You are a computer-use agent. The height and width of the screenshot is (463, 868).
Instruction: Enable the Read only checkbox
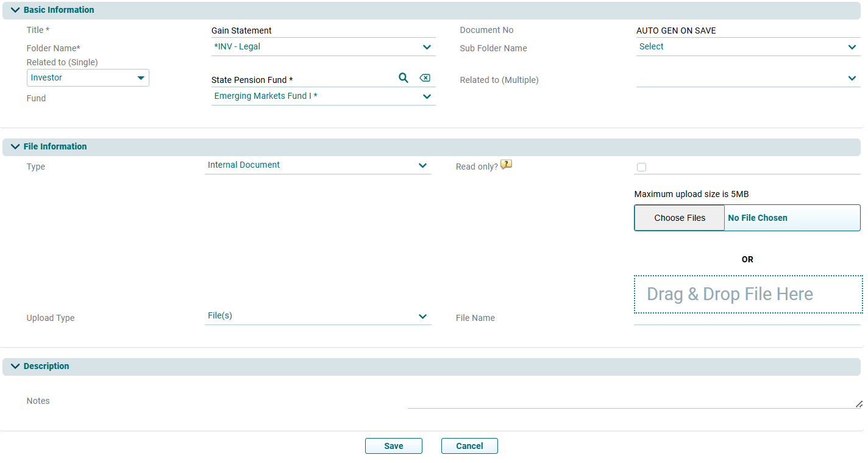pyautogui.click(x=641, y=167)
